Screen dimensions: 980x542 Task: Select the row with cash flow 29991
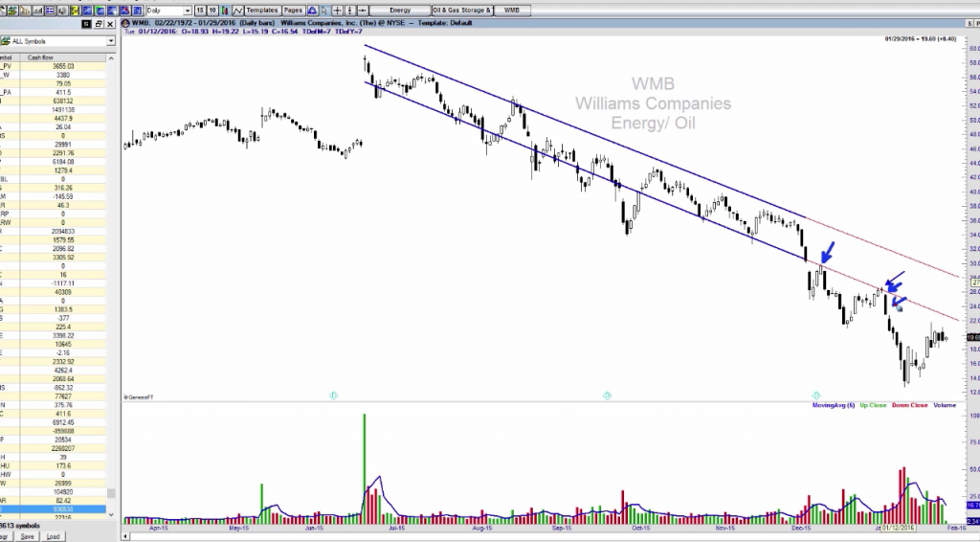54,145
